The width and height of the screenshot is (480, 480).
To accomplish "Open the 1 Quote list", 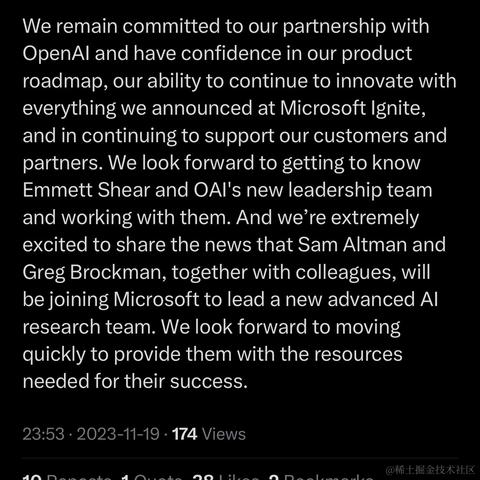I will coord(152,477).
